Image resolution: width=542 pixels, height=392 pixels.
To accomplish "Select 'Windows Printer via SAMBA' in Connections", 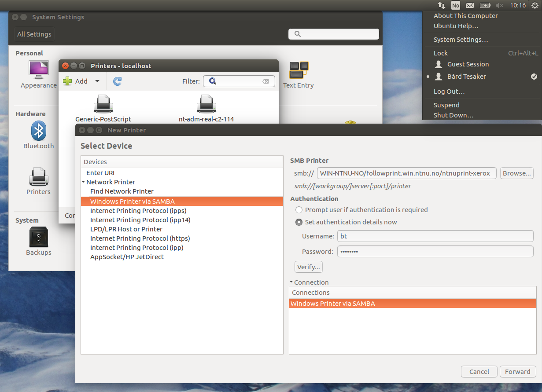I will (413, 304).
